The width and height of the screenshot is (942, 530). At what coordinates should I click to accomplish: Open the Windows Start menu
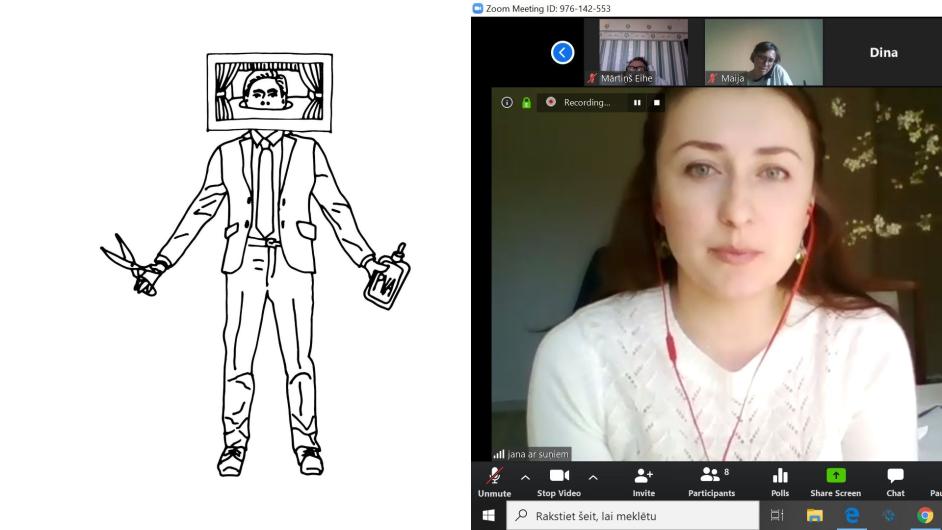tap(491, 516)
